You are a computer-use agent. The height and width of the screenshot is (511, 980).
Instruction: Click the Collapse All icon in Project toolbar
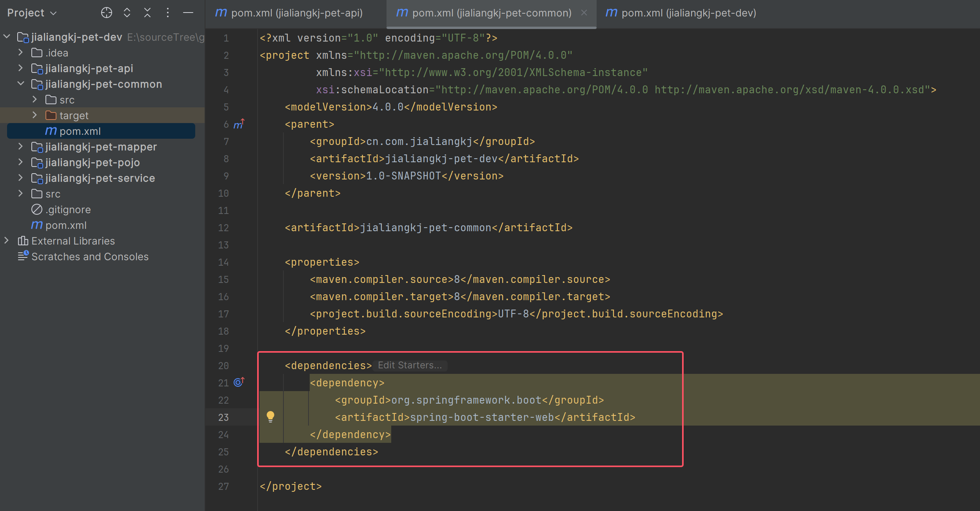click(147, 13)
